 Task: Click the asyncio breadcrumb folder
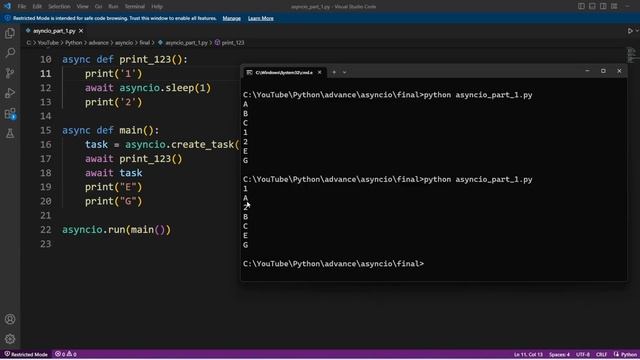pos(124,42)
